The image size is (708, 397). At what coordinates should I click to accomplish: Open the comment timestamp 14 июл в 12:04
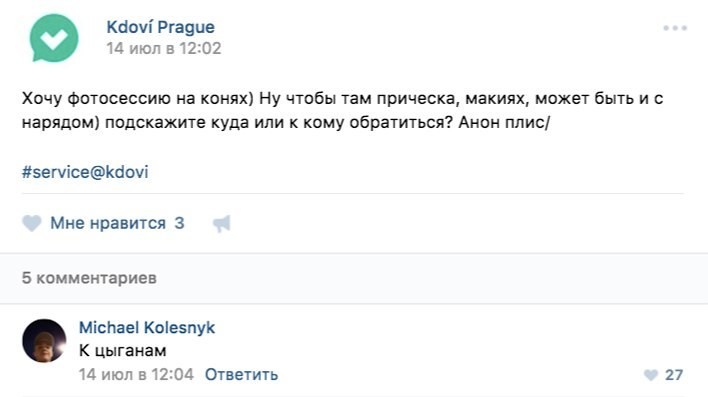click(136, 374)
